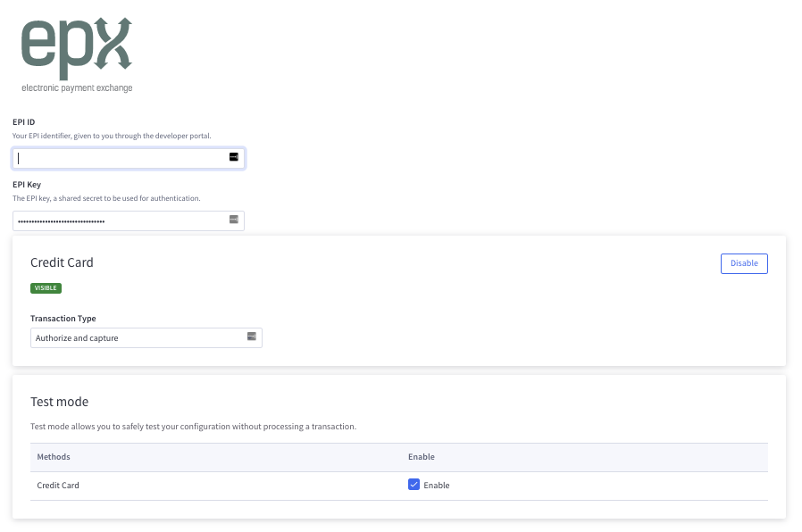Click the Test mode heading

[59, 402]
